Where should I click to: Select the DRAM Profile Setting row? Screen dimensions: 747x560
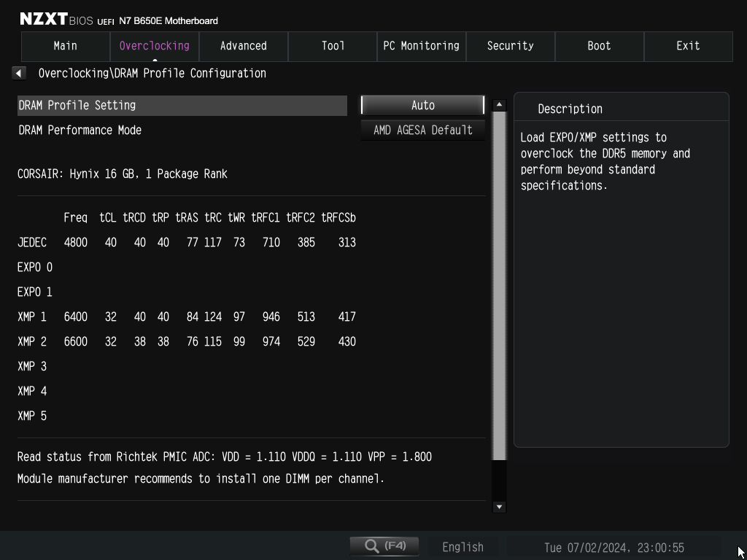[182, 105]
